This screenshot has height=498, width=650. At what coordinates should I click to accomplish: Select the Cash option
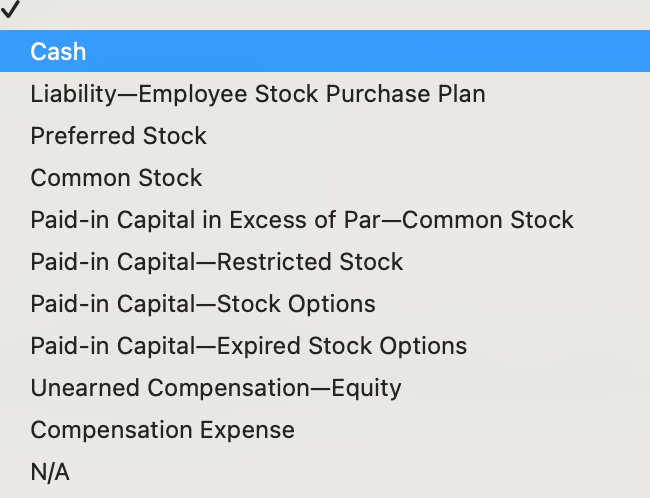point(58,51)
